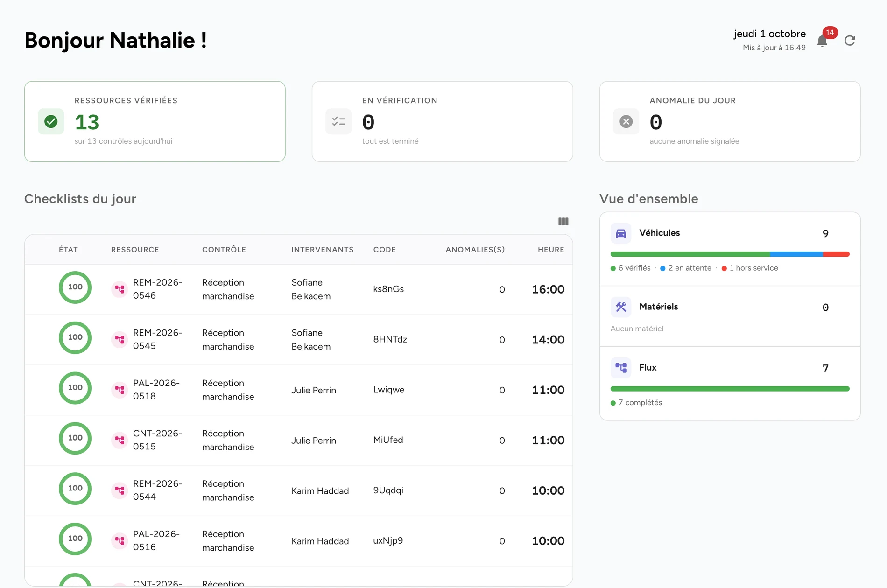The height and width of the screenshot is (588, 887).
Task: Click the checklist icon in En vérification
Action: tap(338, 121)
